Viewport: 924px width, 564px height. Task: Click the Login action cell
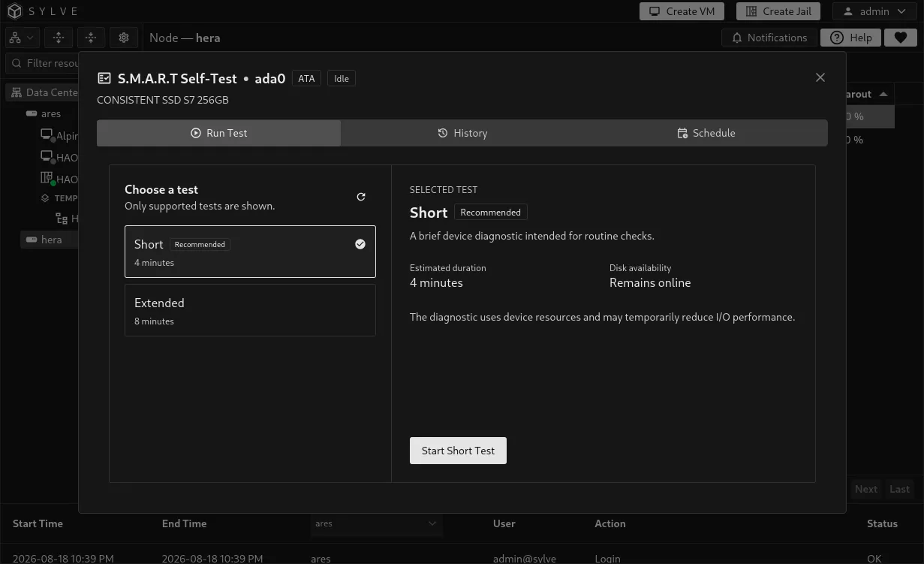click(x=607, y=559)
